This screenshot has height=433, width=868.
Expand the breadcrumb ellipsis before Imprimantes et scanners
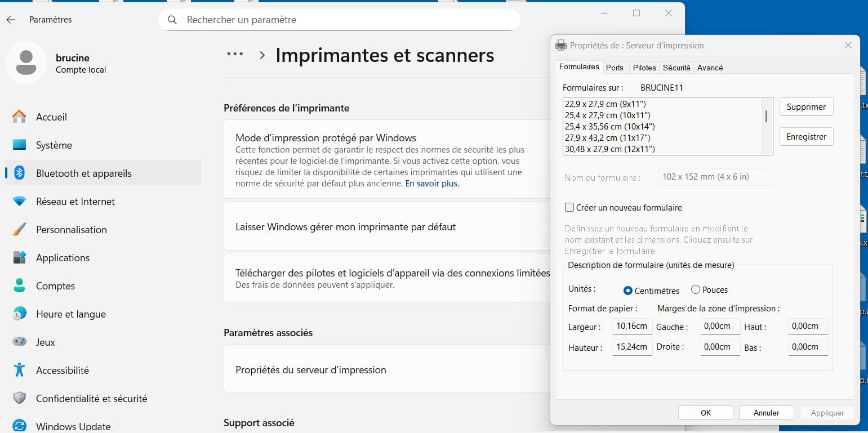click(235, 55)
